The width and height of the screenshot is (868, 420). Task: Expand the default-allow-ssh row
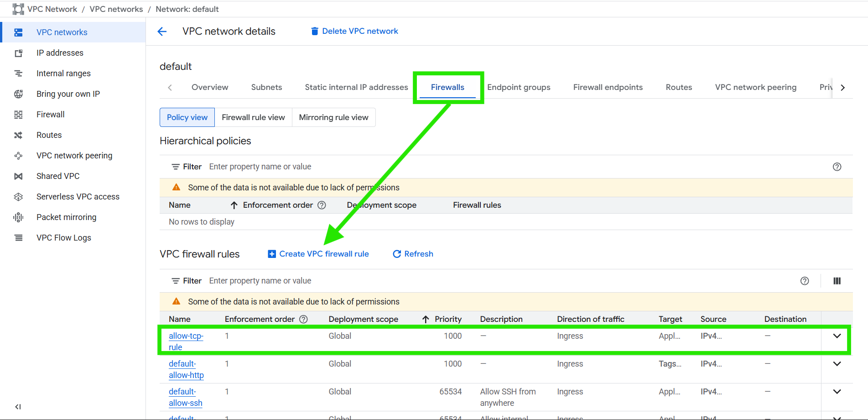pos(837,392)
